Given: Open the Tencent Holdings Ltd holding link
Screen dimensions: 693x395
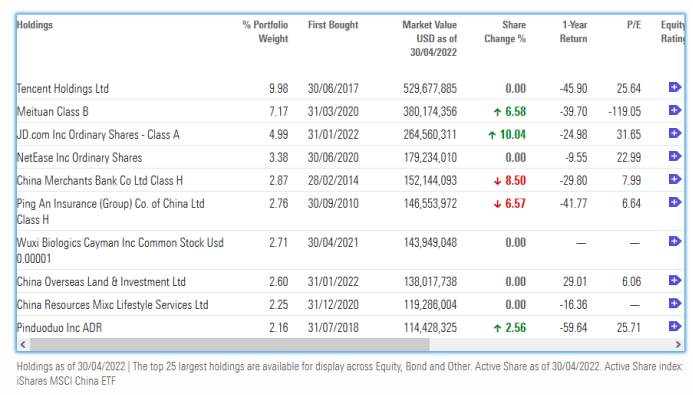Looking at the screenshot, I should (63, 89).
